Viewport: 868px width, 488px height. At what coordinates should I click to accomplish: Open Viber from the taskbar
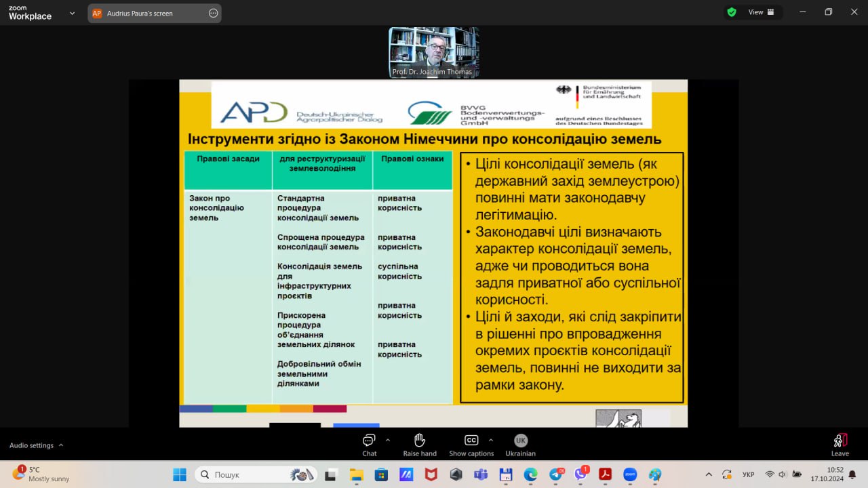click(x=580, y=474)
